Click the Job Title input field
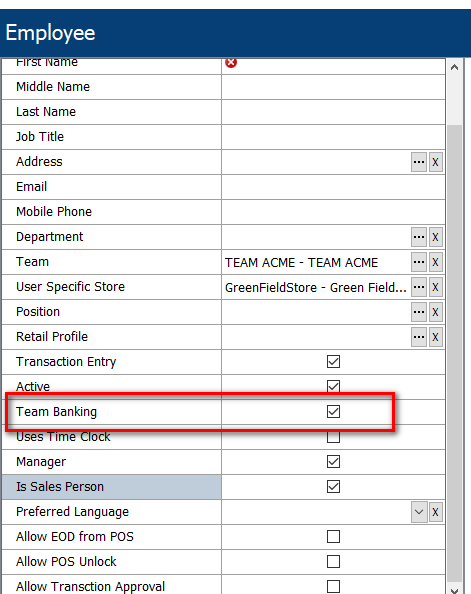The height and width of the screenshot is (594, 471). (x=333, y=137)
